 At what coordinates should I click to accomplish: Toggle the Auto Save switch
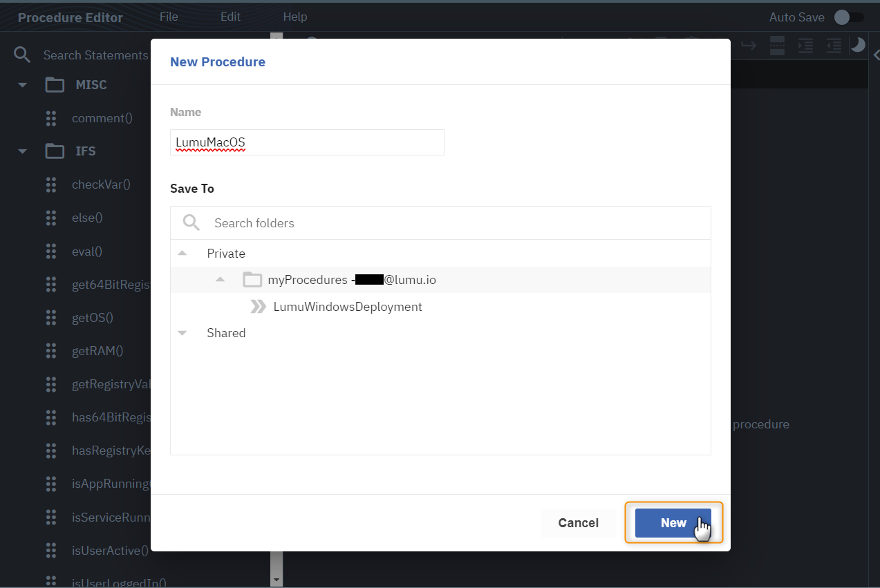[x=848, y=17]
